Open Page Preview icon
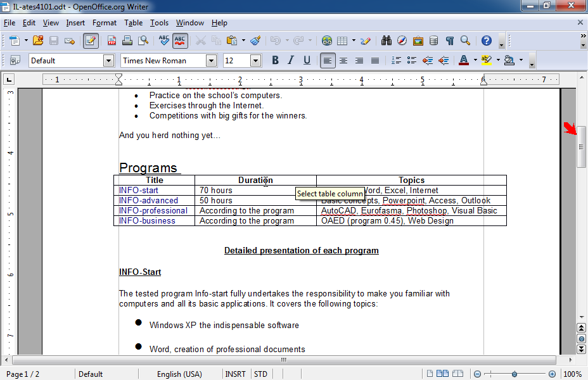 coord(143,41)
